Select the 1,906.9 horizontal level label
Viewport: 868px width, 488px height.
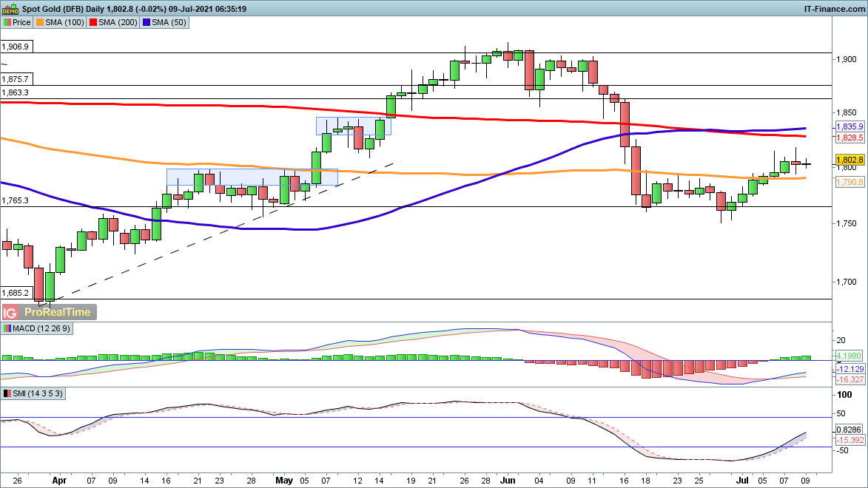pyautogui.click(x=16, y=47)
